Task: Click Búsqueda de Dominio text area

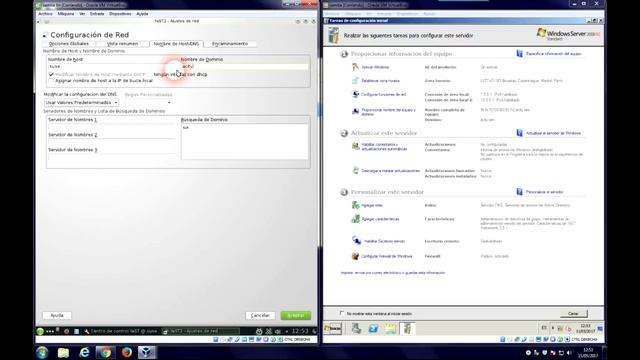Action: point(244,141)
